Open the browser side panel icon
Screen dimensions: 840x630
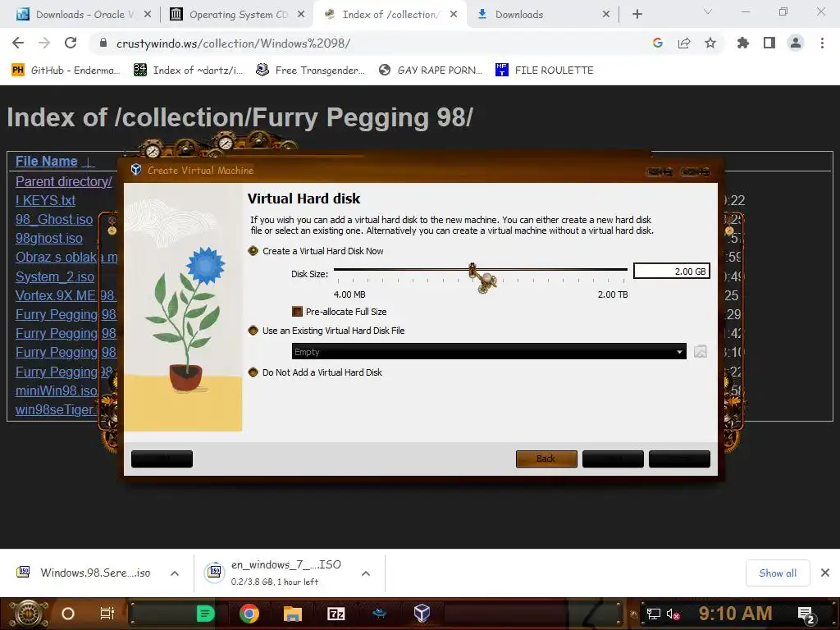tap(769, 43)
